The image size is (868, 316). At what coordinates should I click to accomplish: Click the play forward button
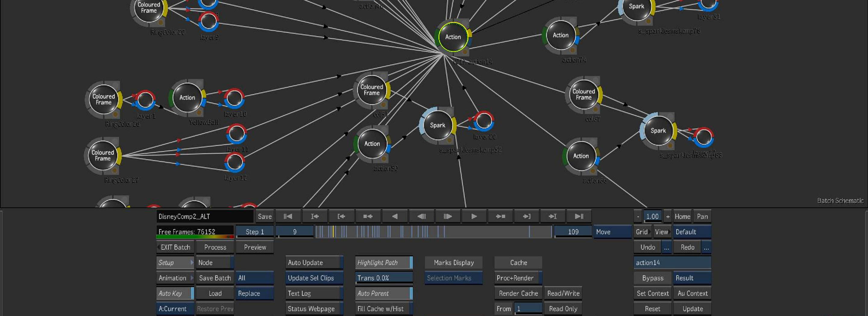(x=474, y=216)
